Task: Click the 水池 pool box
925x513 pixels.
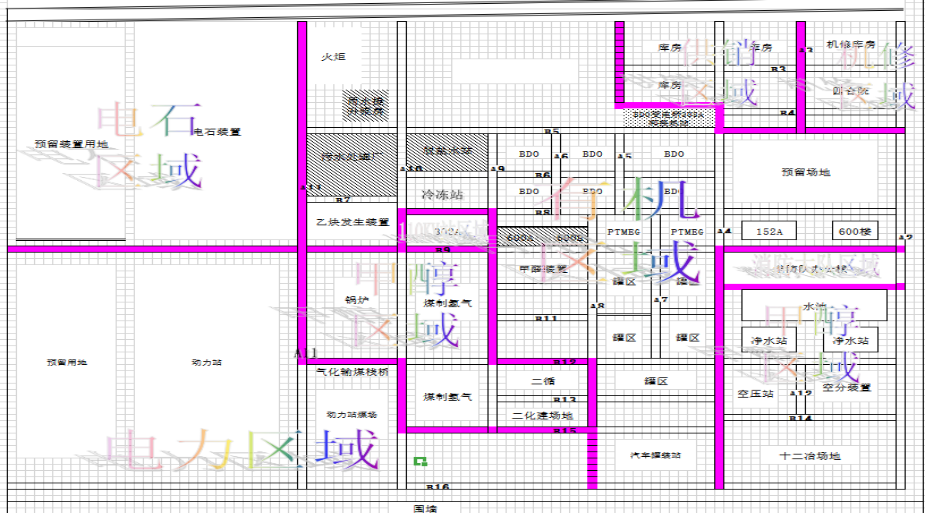Action: click(814, 305)
